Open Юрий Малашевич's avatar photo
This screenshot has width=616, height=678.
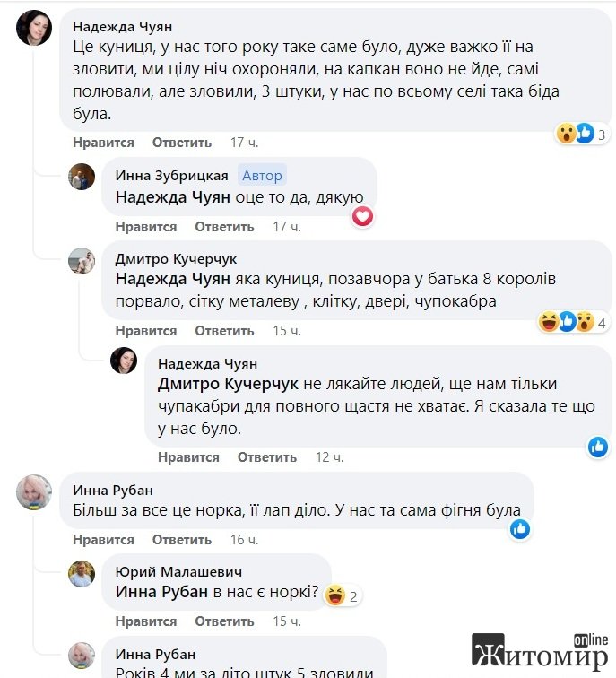[82, 573]
